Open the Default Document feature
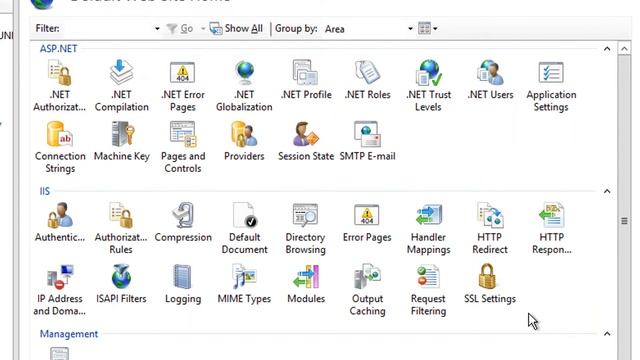The width and height of the screenshot is (640, 360). point(244,229)
